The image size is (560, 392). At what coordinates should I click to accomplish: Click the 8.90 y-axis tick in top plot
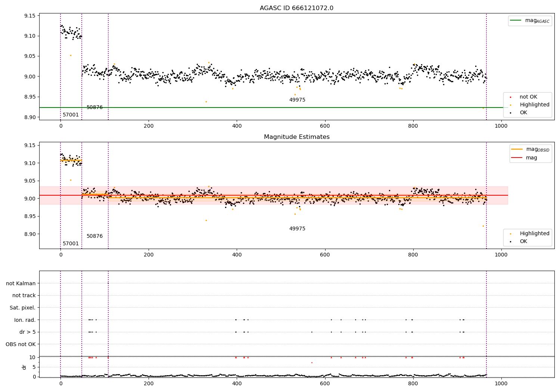(29, 117)
